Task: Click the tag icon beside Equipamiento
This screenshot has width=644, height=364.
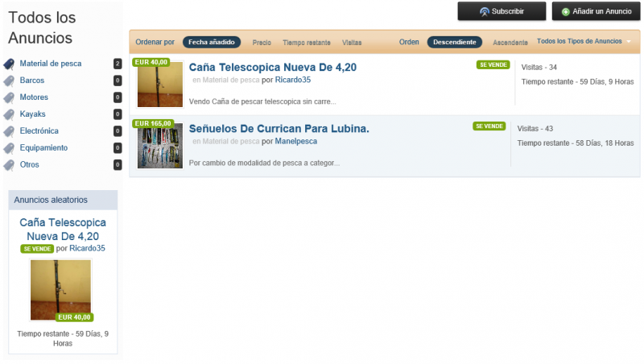Action: (x=9, y=148)
